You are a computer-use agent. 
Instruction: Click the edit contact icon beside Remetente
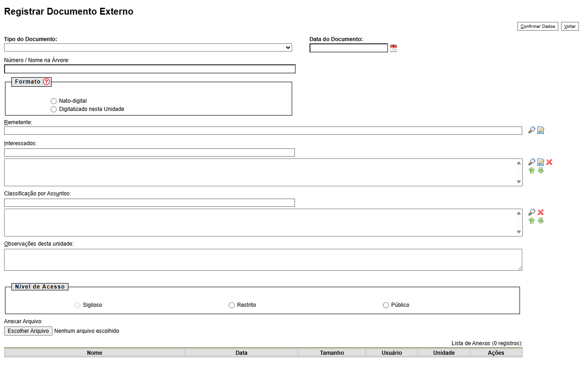click(x=541, y=130)
